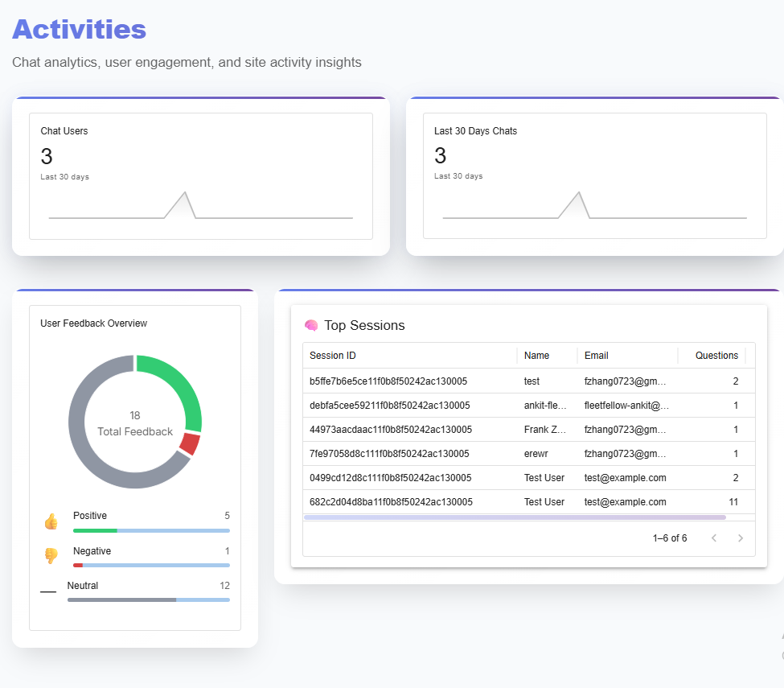Click the Positive feedback progress bar
Viewport: 784px width, 688px height.
(x=150, y=530)
